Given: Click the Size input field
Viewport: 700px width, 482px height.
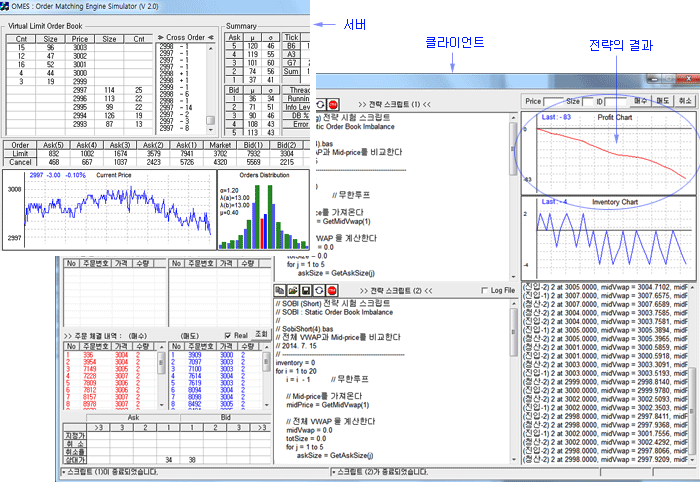Looking at the screenshot, I should tap(588, 102).
